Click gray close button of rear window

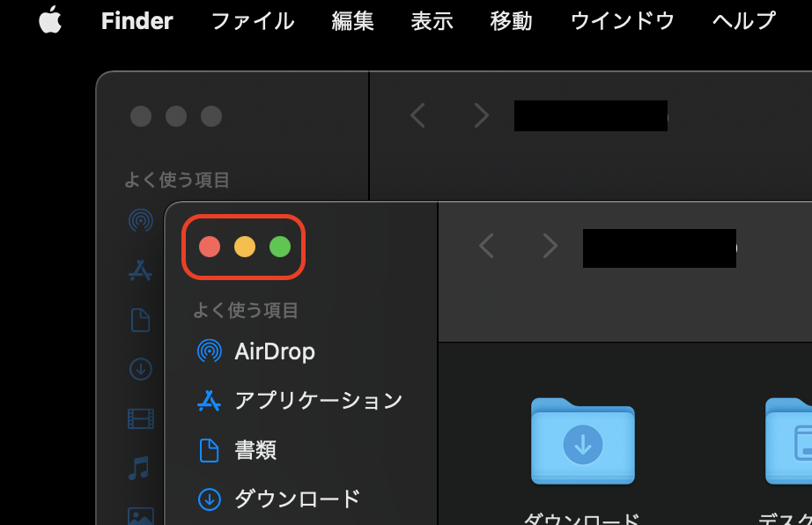[x=141, y=116]
